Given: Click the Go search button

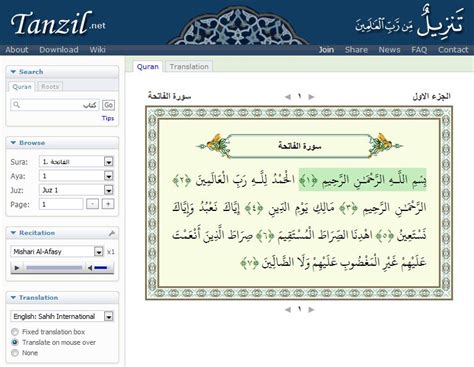Looking at the screenshot, I should (108, 105).
